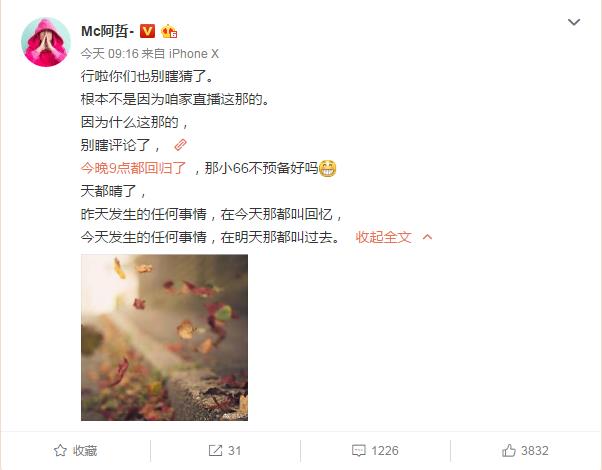Click the Mc阿哲- profile avatar

coord(46,42)
